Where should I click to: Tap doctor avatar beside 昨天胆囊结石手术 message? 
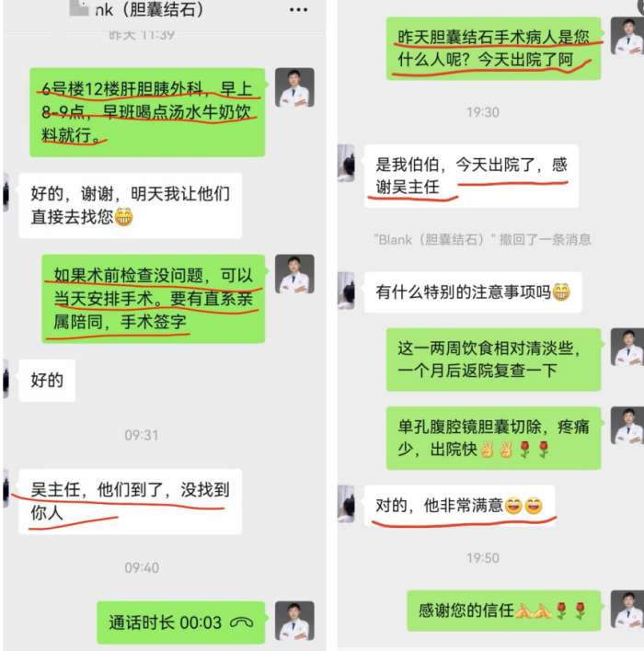[x=627, y=36]
